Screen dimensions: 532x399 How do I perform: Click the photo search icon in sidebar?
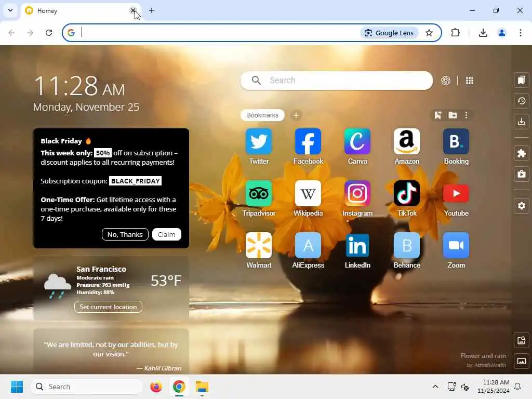pos(522,340)
